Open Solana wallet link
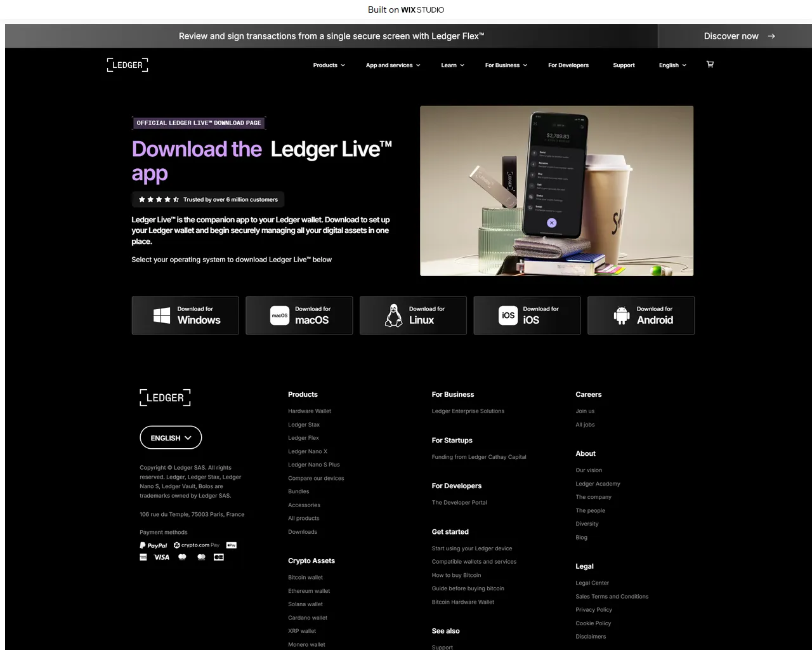Viewport: 812px width, 650px height. point(306,604)
